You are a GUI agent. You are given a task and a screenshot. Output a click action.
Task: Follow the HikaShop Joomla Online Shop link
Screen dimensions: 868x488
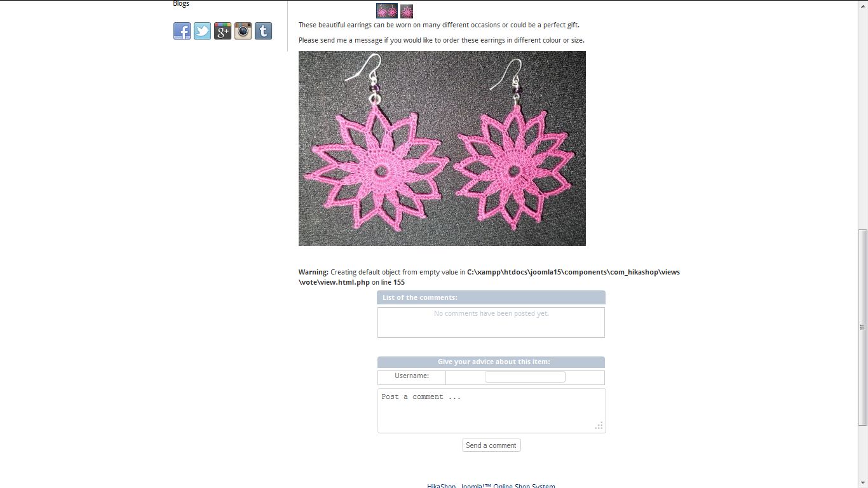(491, 485)
